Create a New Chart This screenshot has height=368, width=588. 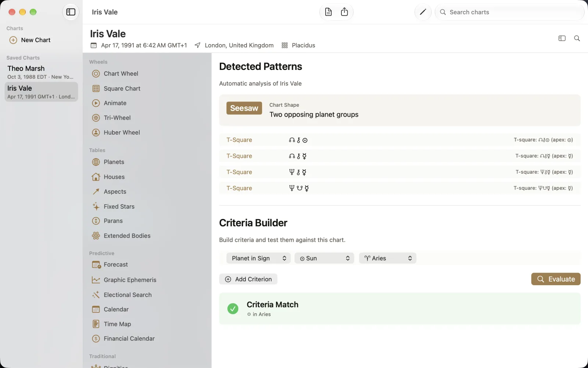click(30, 40)
